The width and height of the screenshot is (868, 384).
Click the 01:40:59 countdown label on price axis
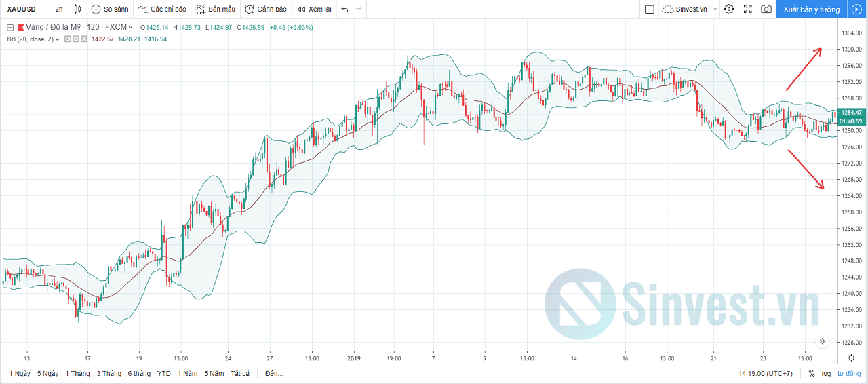tap(852, 121)
